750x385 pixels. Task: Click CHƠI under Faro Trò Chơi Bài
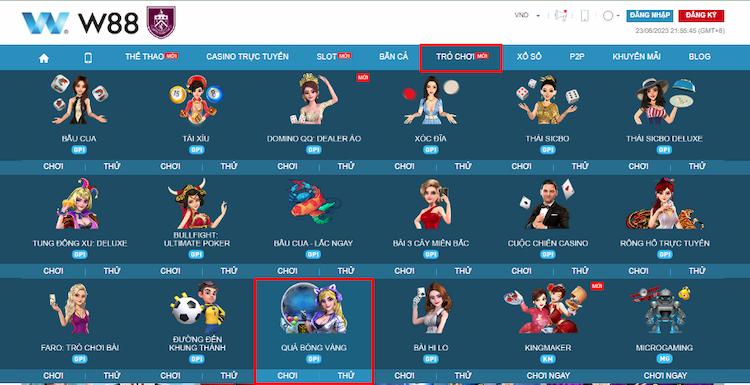[x=53, y=375]
